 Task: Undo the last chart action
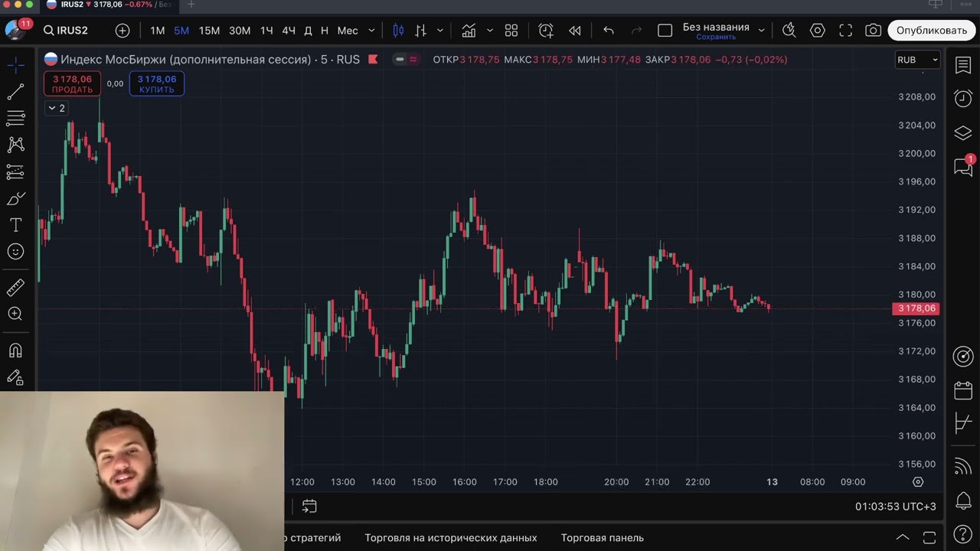click(x=609, y=31)
